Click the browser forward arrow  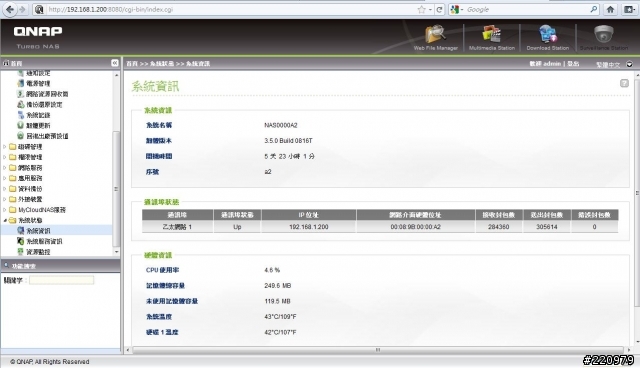[x=22, y=9]
